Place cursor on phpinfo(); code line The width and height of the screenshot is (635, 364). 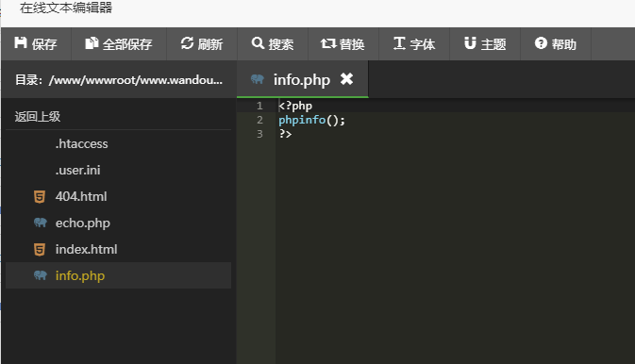311,120
